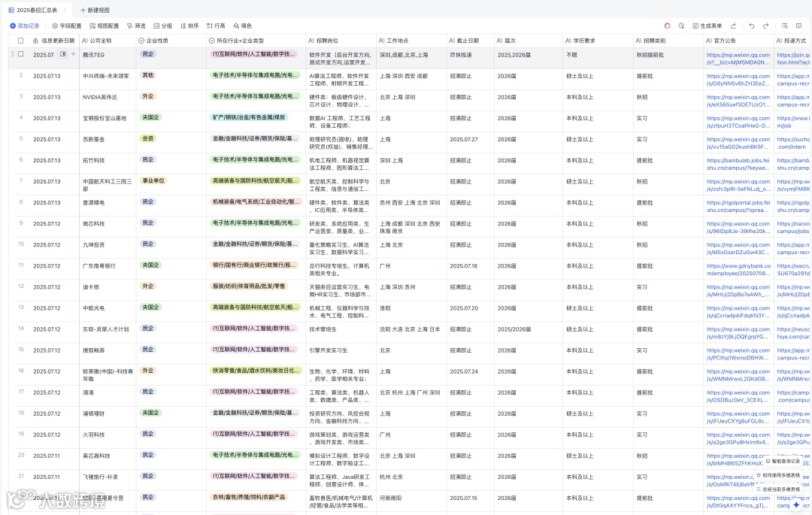This screenshot has width=812, height=515.
Task: Click the 事业单位 tag in 中国航天科工三院三部 row
Action: coord(153,180)
